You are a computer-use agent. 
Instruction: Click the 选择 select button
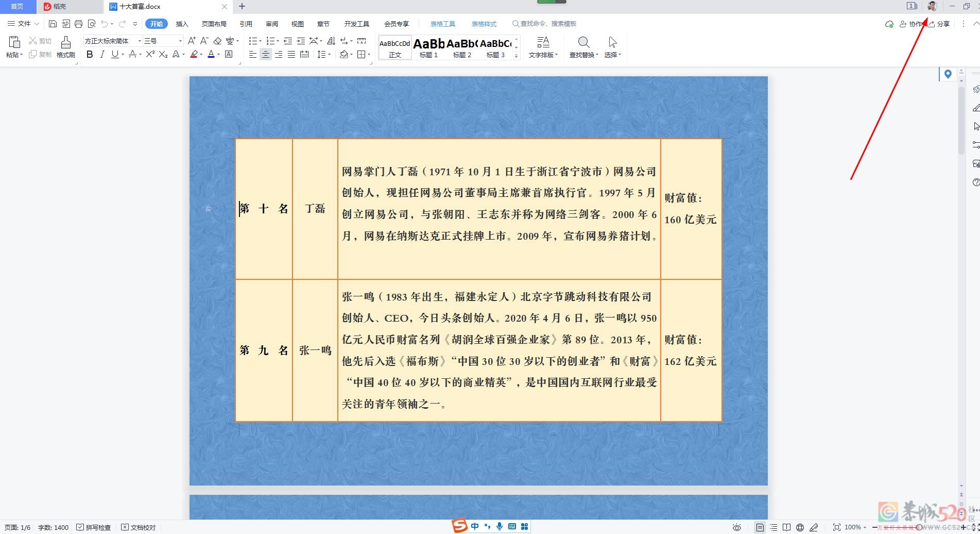point(612,47)
